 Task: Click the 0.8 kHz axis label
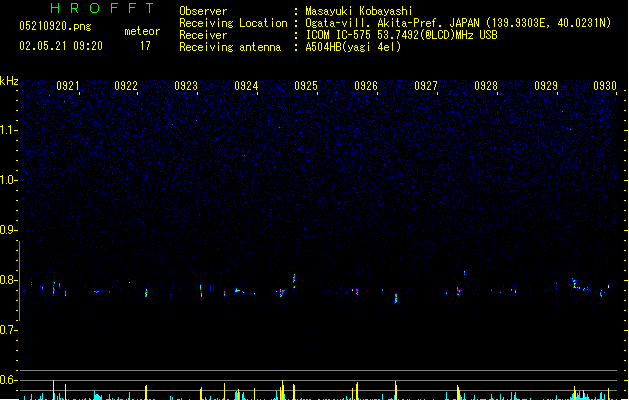(8, 280)
